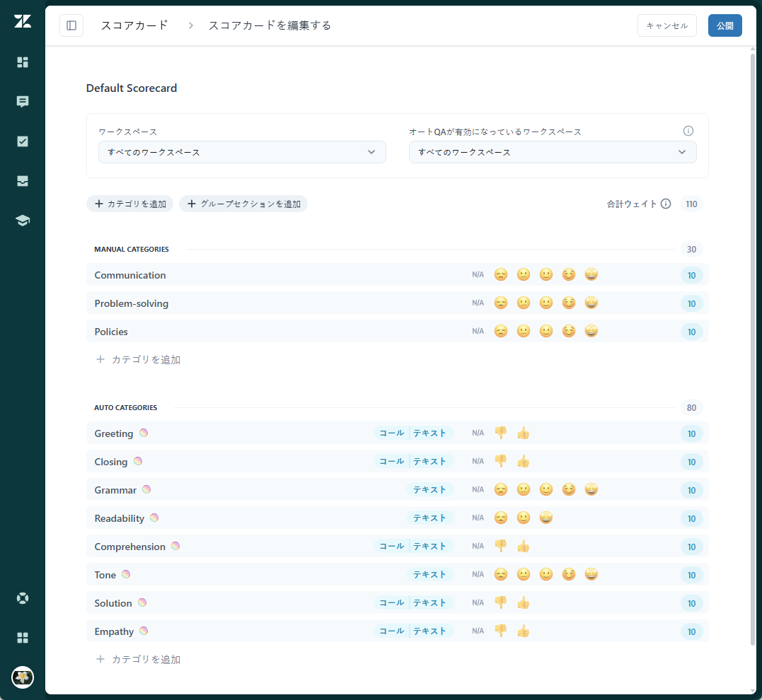Click the AutoQA indicator beside Greeting

(x=144, y=433)
